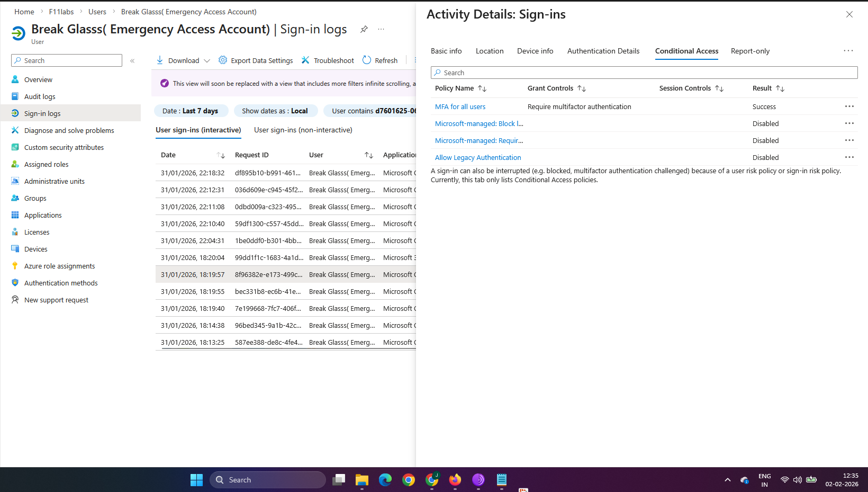Open File Explorer from the taskbar
This screenshot has width=868, height=492.
tap(362, 480)
